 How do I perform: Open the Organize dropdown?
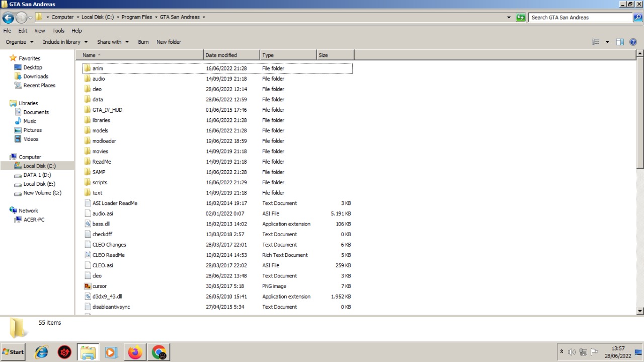click(20, 42)
